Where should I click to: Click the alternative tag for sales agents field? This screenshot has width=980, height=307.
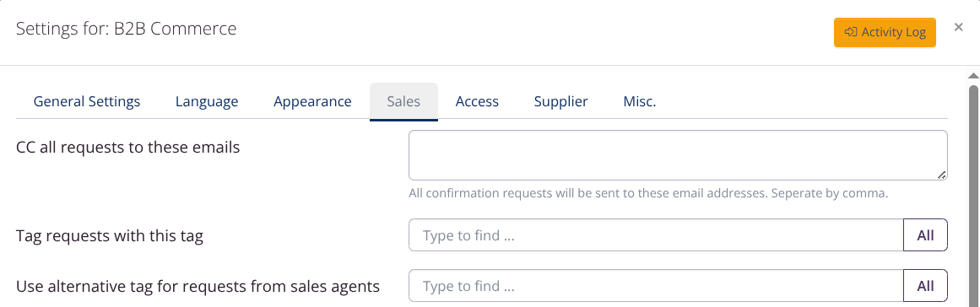(x=656, y=286)
